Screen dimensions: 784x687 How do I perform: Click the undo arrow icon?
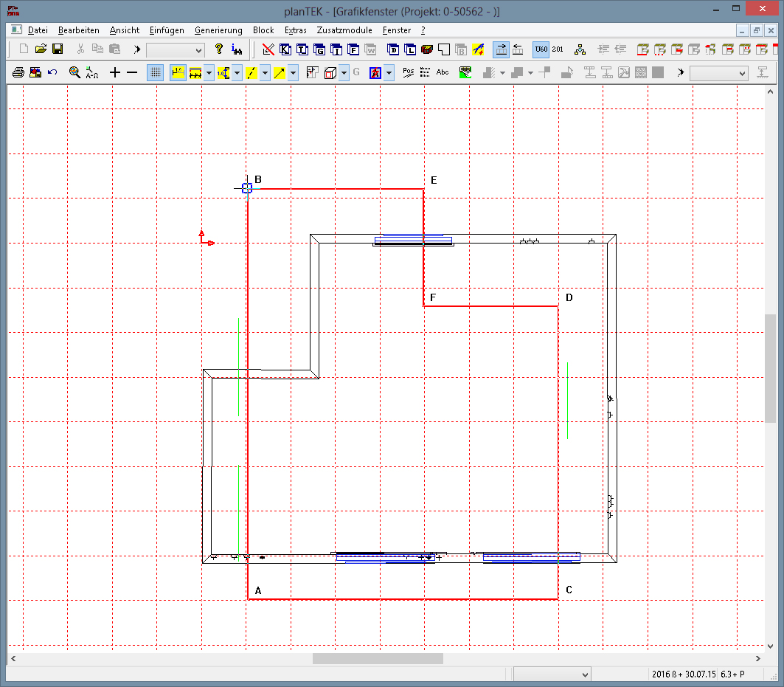pos(52,72)
